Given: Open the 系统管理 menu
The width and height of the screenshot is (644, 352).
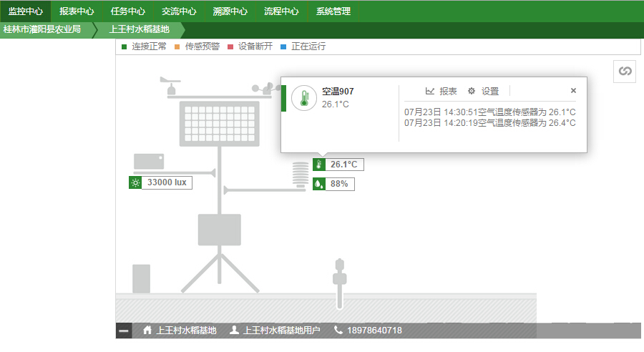Looking at the screenshot, I should coord(333,11).
